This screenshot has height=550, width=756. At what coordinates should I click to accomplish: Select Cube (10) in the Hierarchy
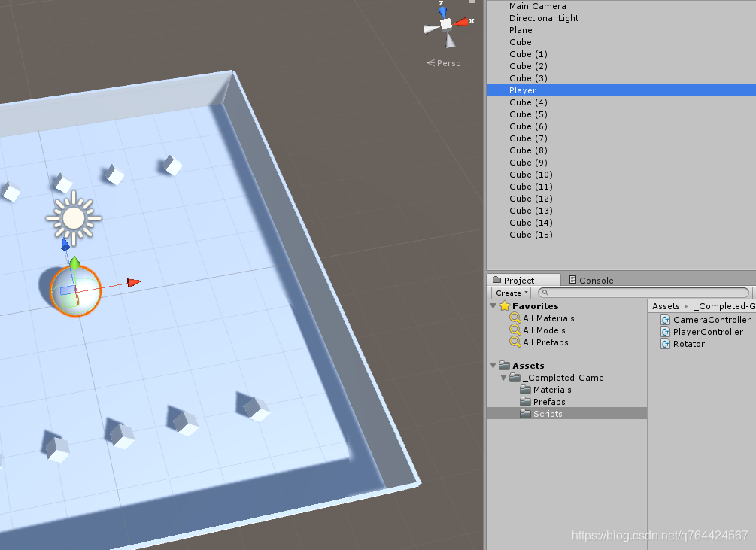(621, 175)
